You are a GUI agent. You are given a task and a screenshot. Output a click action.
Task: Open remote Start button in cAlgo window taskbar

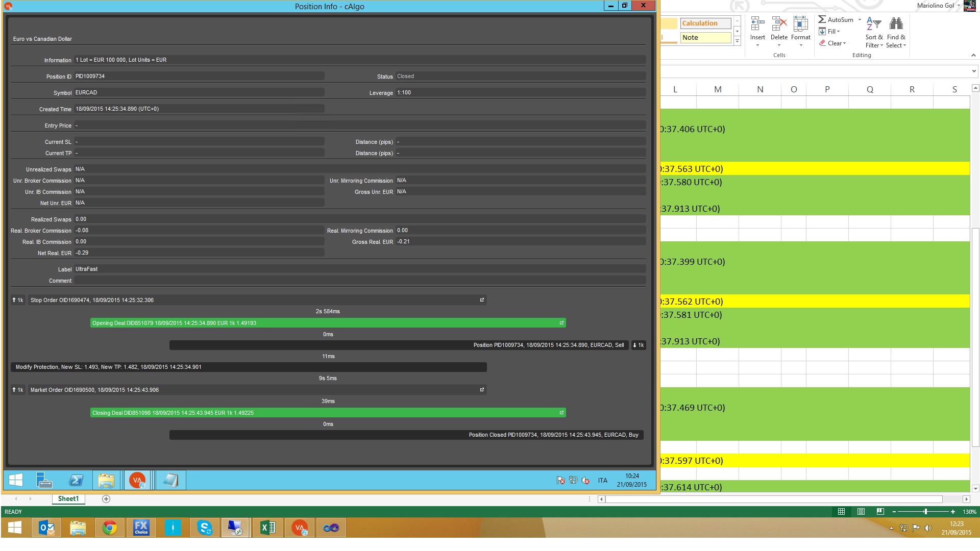[16, 480]
